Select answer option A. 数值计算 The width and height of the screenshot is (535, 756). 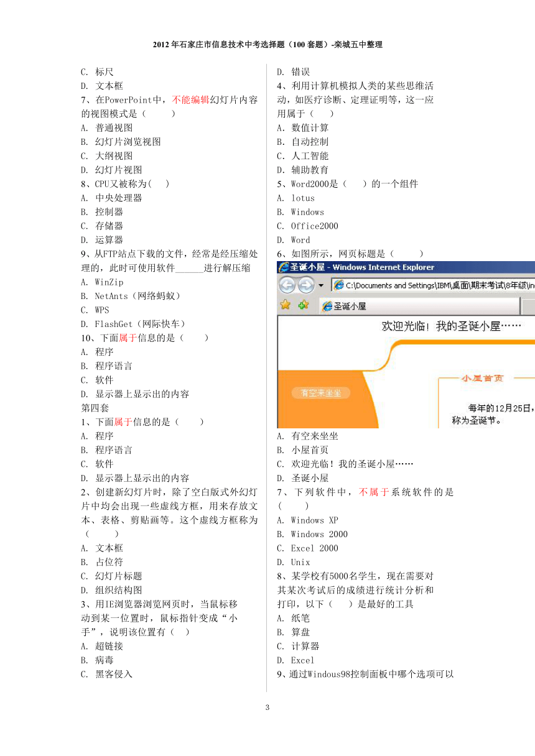click(303, 128)
